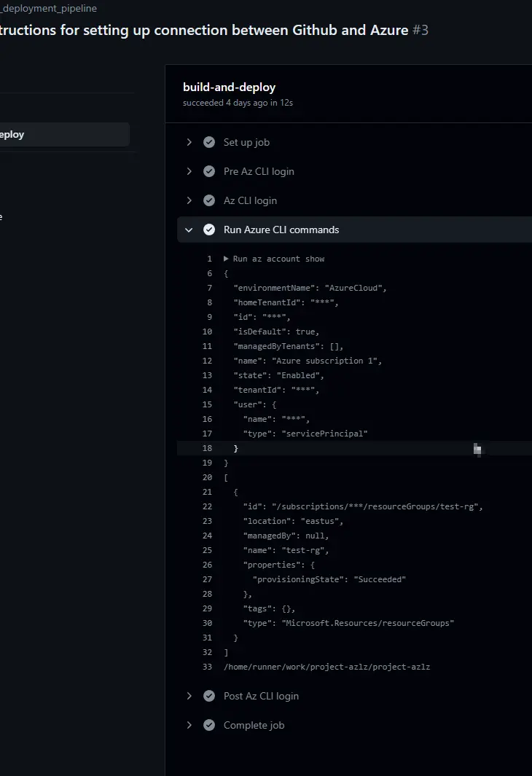Click the Az CLI login success checkmark
The width and height of the screenshot is (532, 776).
click(209, 201)
